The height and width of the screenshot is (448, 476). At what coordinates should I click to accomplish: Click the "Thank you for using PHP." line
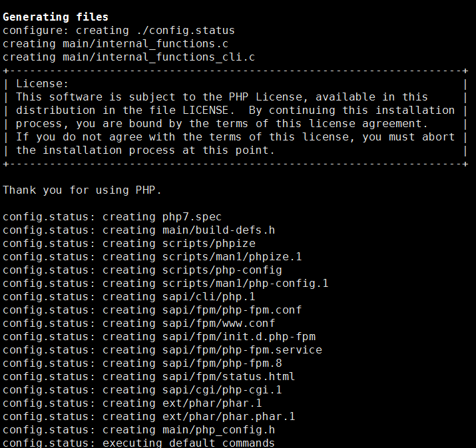(x=82, y=190)
